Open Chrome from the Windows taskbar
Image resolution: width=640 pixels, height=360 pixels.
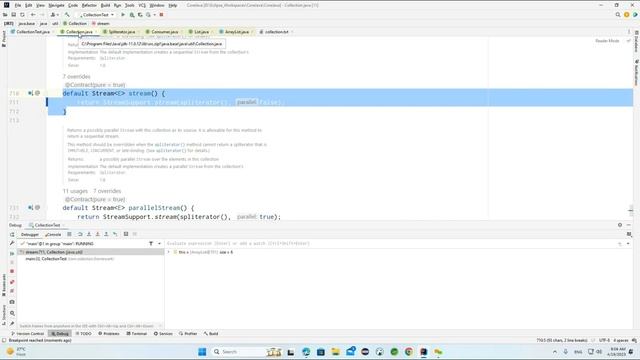[409, 352]
